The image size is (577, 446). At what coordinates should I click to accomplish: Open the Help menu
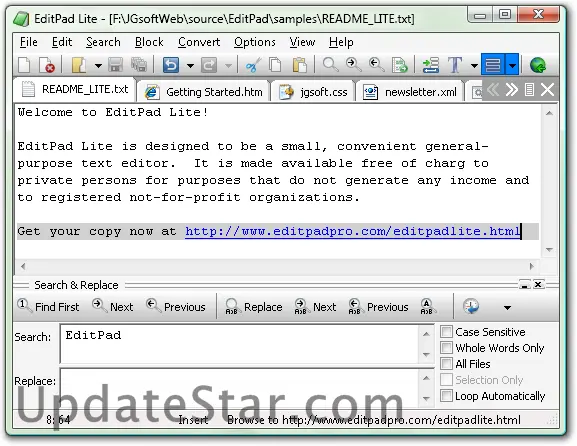(x=341, y=42)
